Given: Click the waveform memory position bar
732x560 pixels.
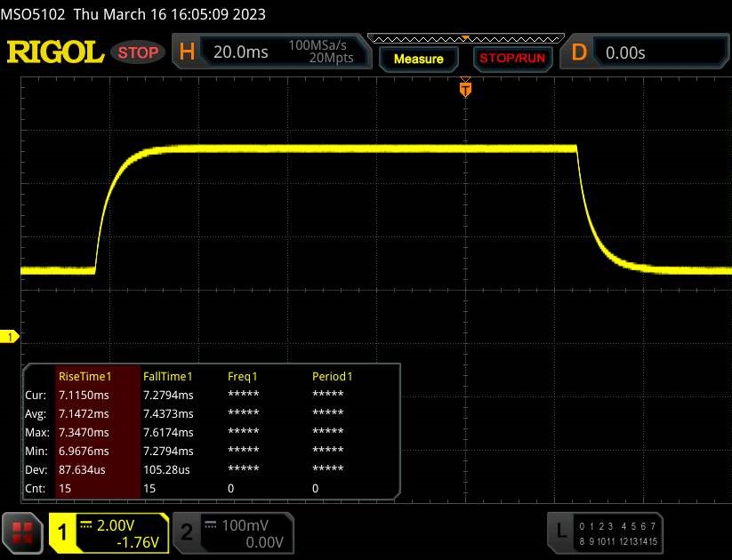Looking at the screenshot, I should (466, 39).
